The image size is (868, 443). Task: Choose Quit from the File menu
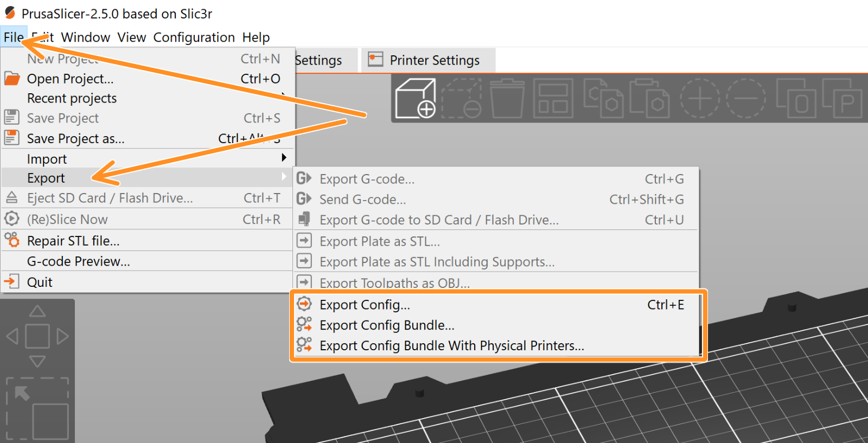[x=40, y=283]
